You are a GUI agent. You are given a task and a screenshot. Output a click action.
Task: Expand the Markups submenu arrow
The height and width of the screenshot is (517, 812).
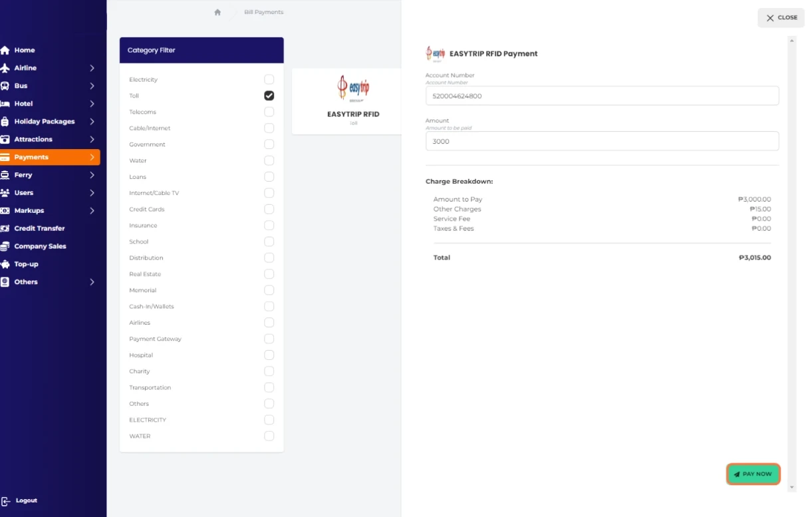pyautogui.click(x=92, y=211)
